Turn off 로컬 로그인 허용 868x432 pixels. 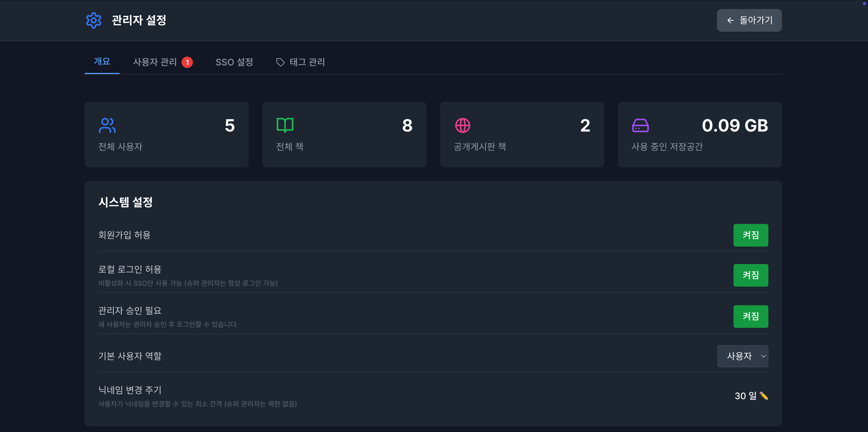coord(751,275)
